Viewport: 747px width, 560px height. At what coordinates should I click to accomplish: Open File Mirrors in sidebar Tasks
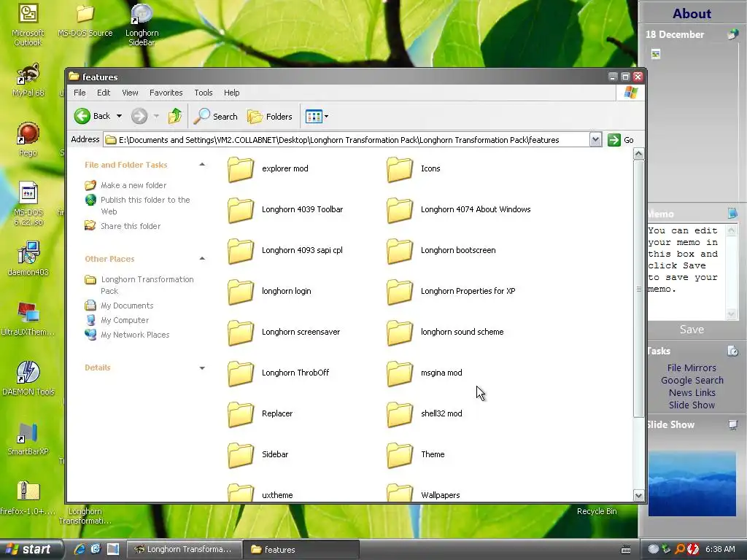click(x=692, y=368)
